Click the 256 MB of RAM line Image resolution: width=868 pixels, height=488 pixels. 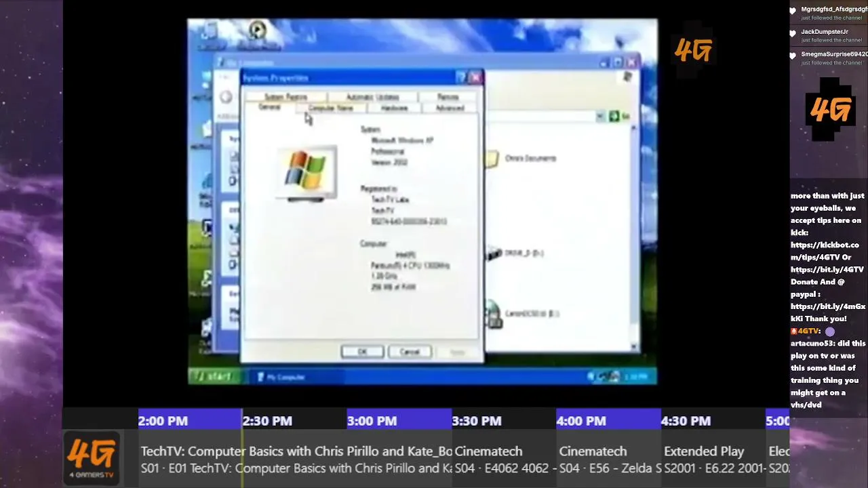(x=393, y=287)
